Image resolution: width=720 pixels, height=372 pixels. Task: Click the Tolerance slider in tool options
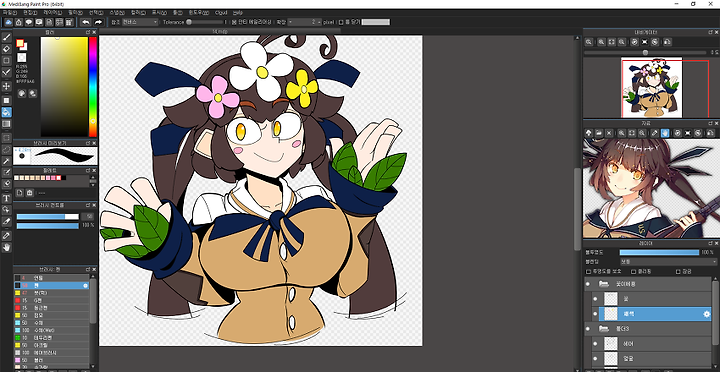(205, 22)
